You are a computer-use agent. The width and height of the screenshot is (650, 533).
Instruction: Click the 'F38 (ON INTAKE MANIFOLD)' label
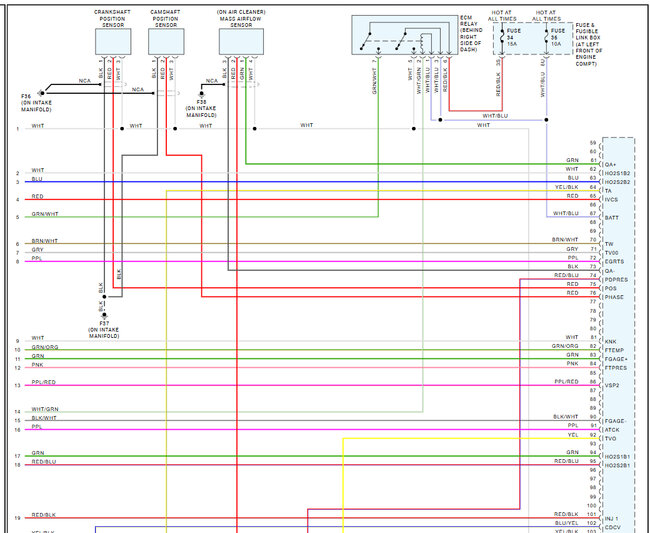pyautogui.click(x=201, y=108)
